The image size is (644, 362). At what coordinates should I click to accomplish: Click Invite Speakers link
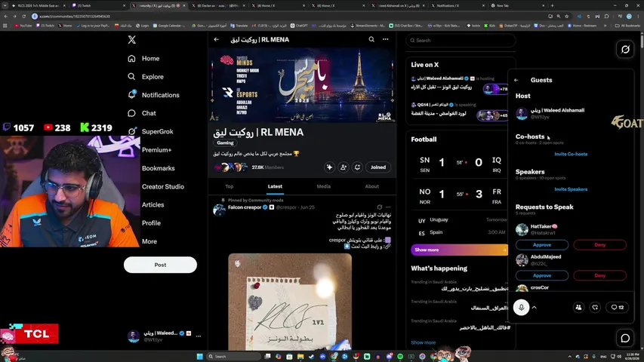tap(571, 189)
